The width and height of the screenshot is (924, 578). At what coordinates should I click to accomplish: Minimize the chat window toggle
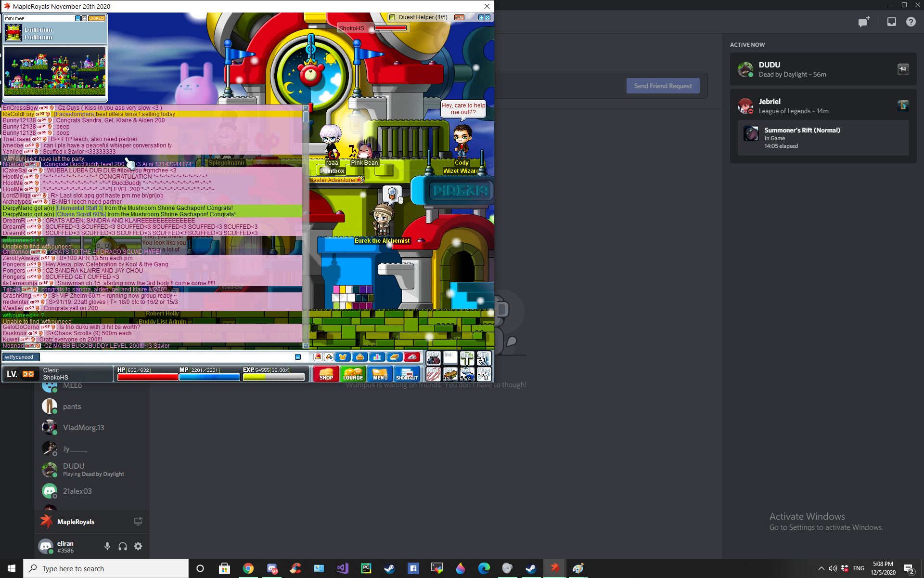(298, 357)
